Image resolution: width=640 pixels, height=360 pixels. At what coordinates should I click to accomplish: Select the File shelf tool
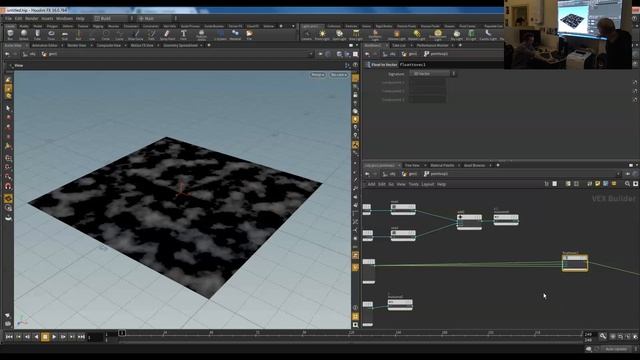(249, 35)
